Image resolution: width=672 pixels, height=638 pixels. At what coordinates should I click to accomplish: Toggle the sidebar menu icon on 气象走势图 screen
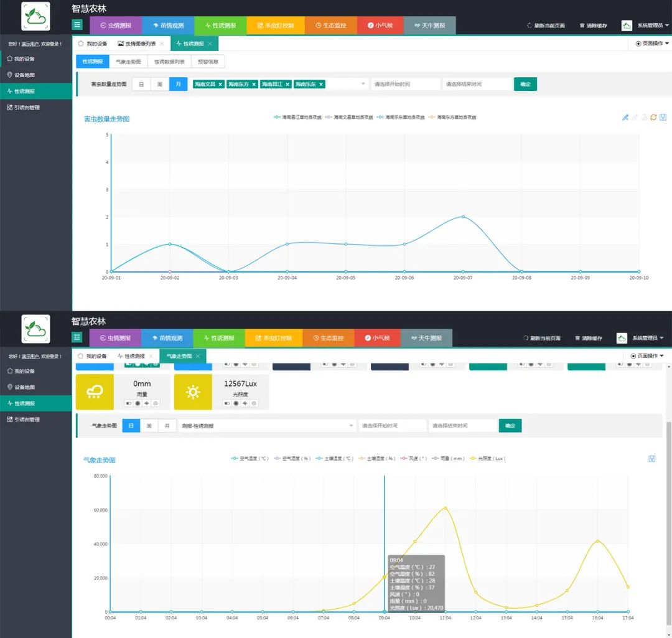(77, 337)
